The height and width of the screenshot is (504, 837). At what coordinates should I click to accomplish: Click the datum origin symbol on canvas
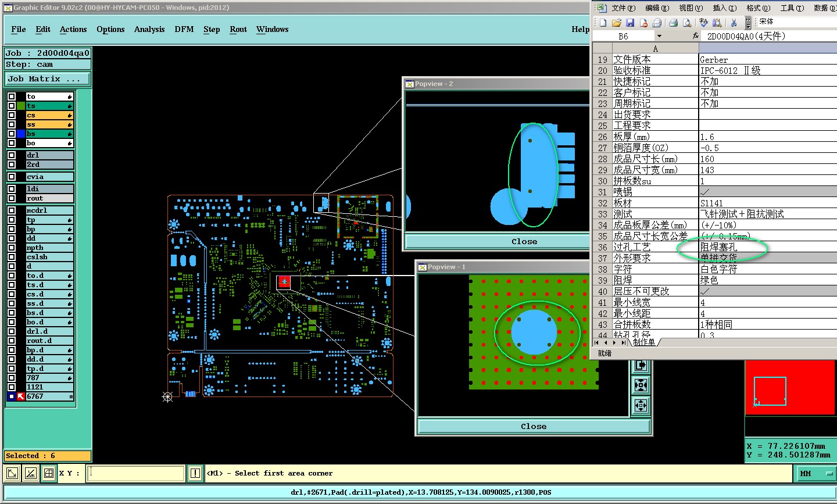pos(167,397)
